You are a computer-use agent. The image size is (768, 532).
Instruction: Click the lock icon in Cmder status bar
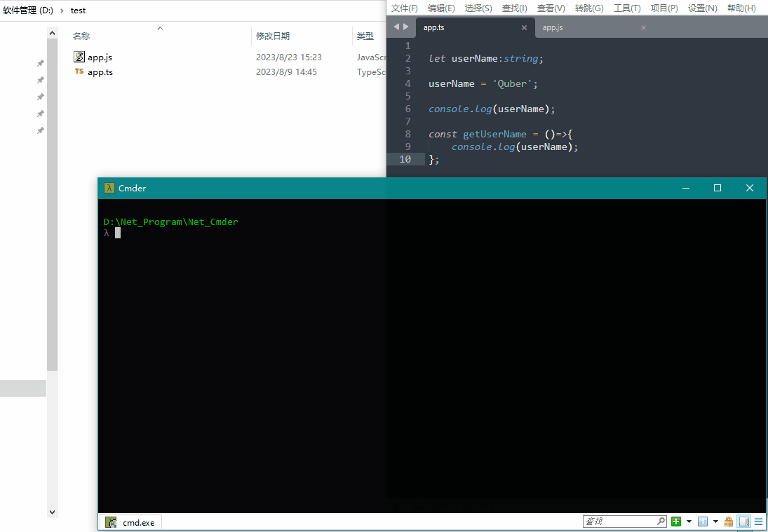729,521
